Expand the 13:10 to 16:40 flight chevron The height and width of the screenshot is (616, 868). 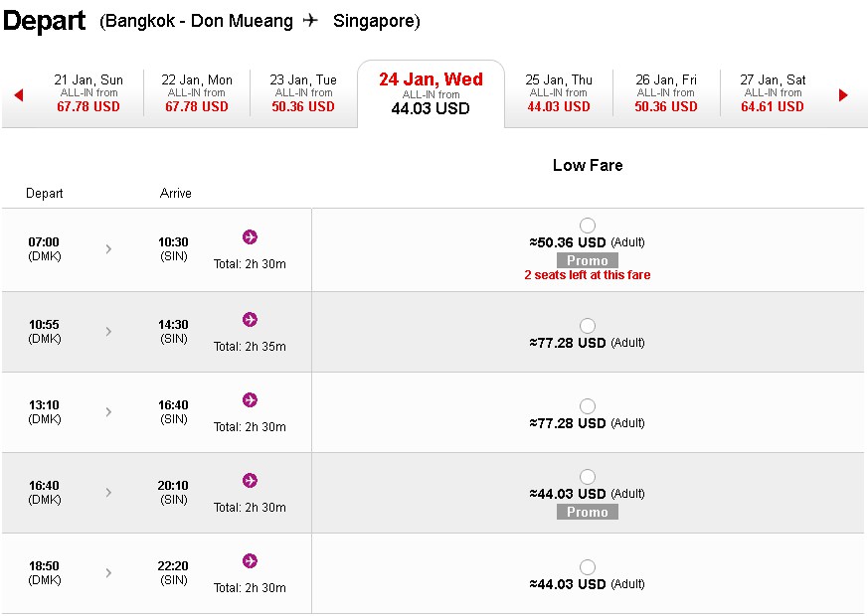pyautogui.click(x=108, y=412)
